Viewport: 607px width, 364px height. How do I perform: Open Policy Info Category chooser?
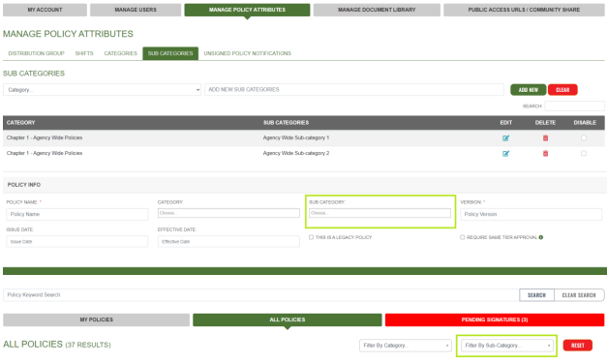pyautogui.click(x=228, y=213)
